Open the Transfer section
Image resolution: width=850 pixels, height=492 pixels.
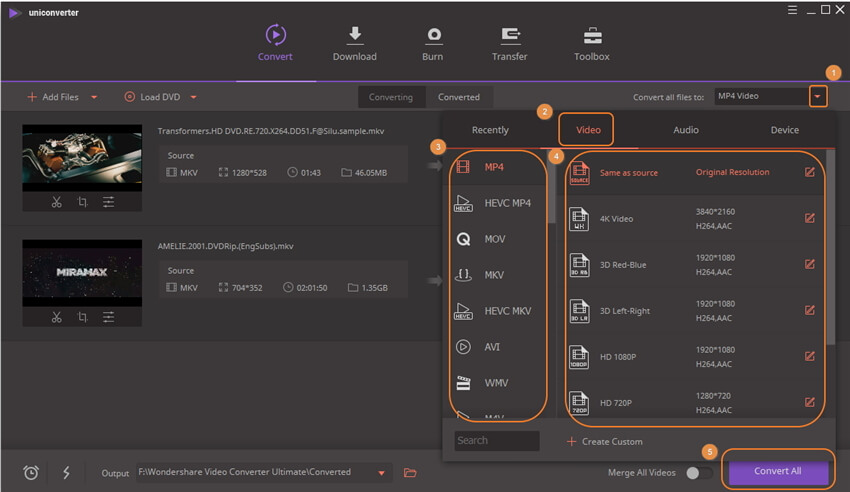(510, 44)
